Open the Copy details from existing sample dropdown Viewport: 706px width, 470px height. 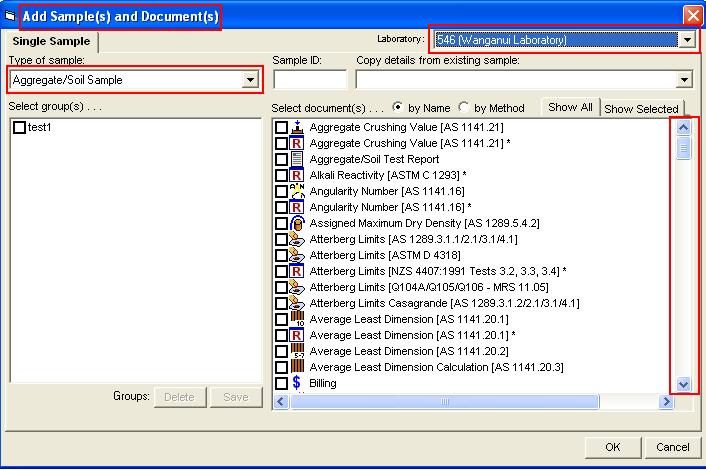pyautogui.click(x=684, y=80)
